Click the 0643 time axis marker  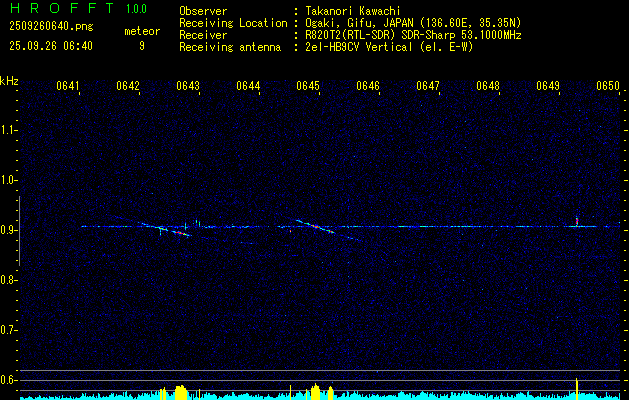pos(188,86)
